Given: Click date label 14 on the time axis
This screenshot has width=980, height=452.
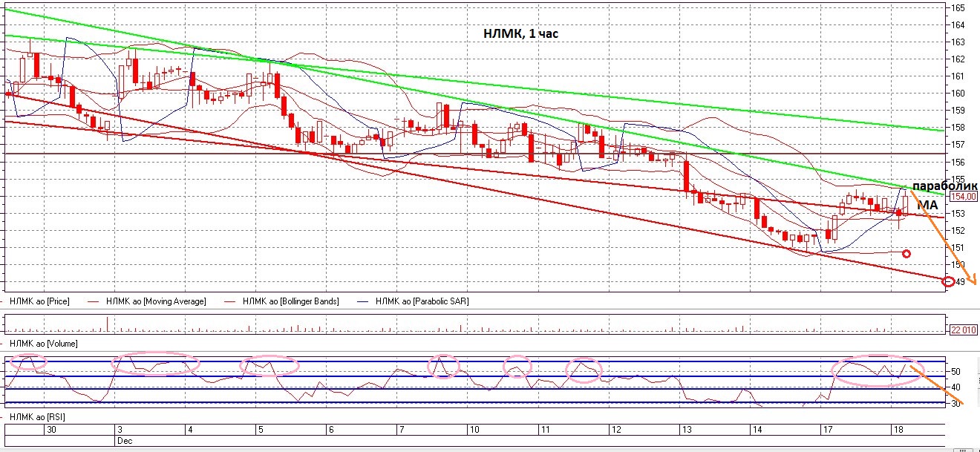Looking at the screenshot, I should (x=756, y=430).
